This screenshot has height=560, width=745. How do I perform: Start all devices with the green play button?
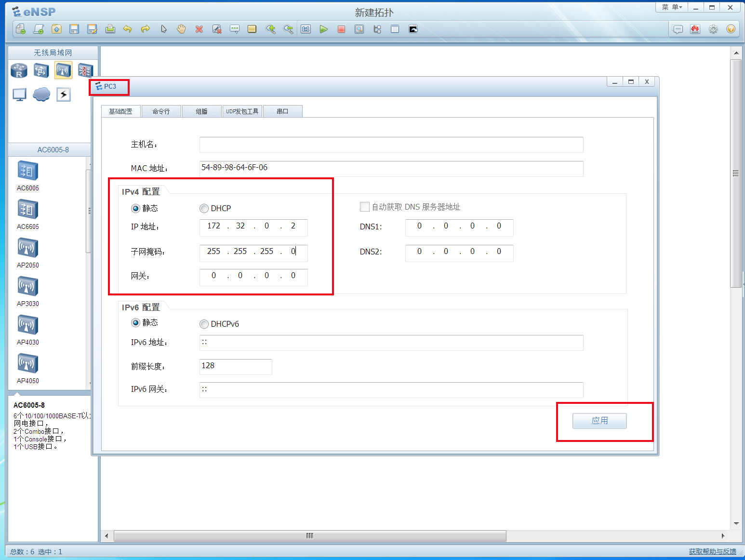324,29
